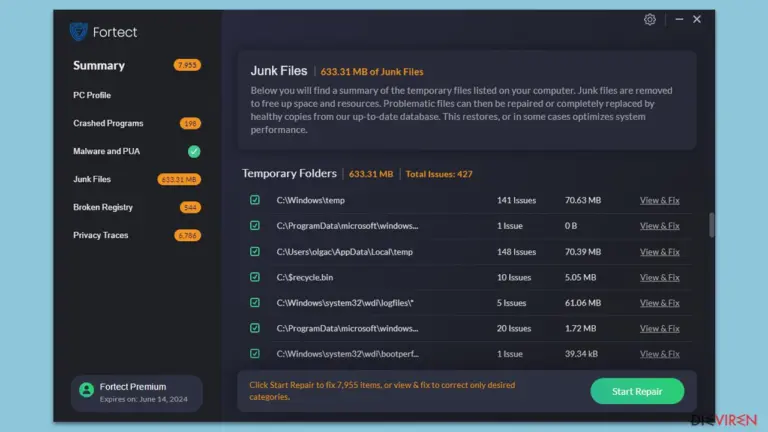Click the Summary 7,955 count badge

coord(187,65)
